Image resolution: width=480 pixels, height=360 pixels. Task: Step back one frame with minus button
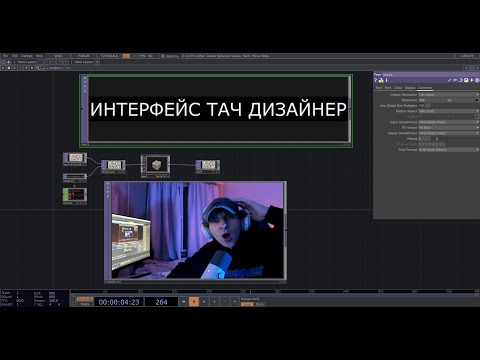pyautogui.click(x=225, y=302)
